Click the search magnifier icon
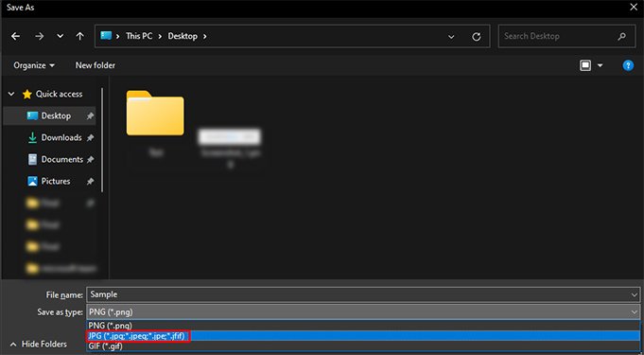This screenshot has width=644, height=355. pyautogui.click(x=622, y=36)
